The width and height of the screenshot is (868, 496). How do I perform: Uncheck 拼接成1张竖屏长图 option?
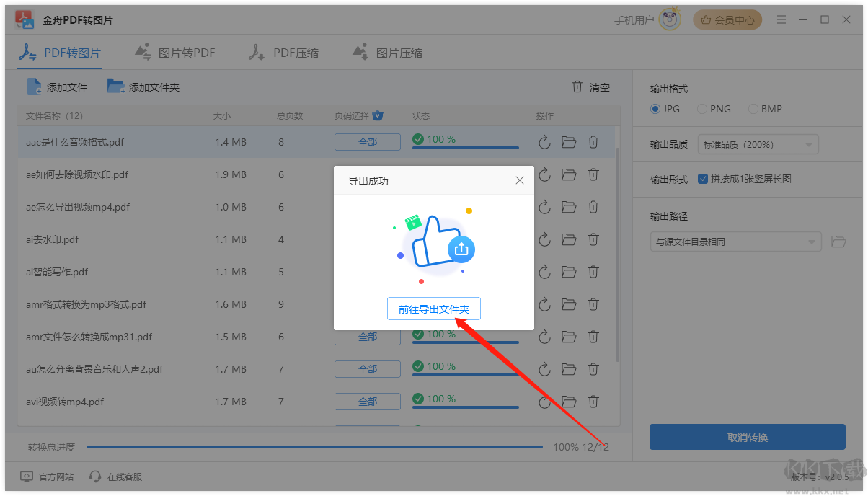(703, 179)
